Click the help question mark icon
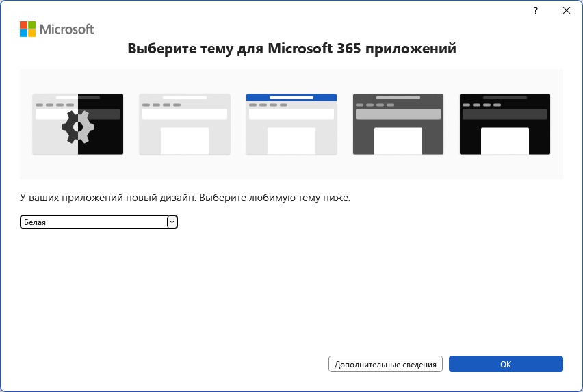Screen dimensions: 583x392 pos(535,10)
